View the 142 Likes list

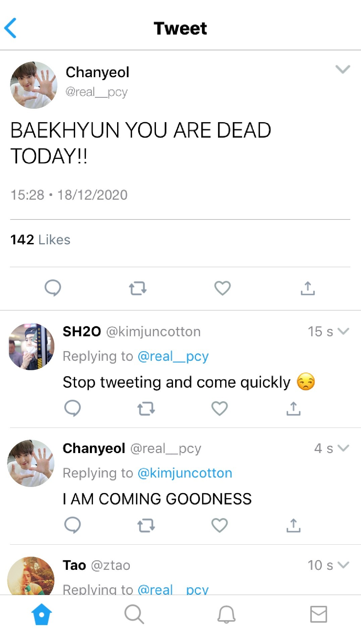click(40, 240)
